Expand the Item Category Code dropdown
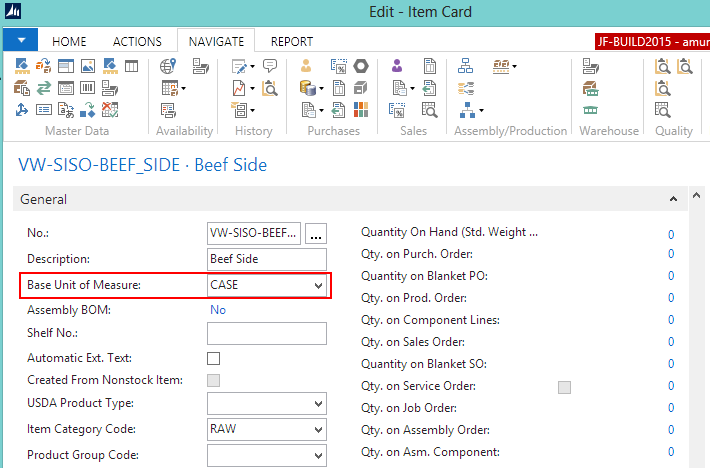The image size is (710, 468). [319, 430]
